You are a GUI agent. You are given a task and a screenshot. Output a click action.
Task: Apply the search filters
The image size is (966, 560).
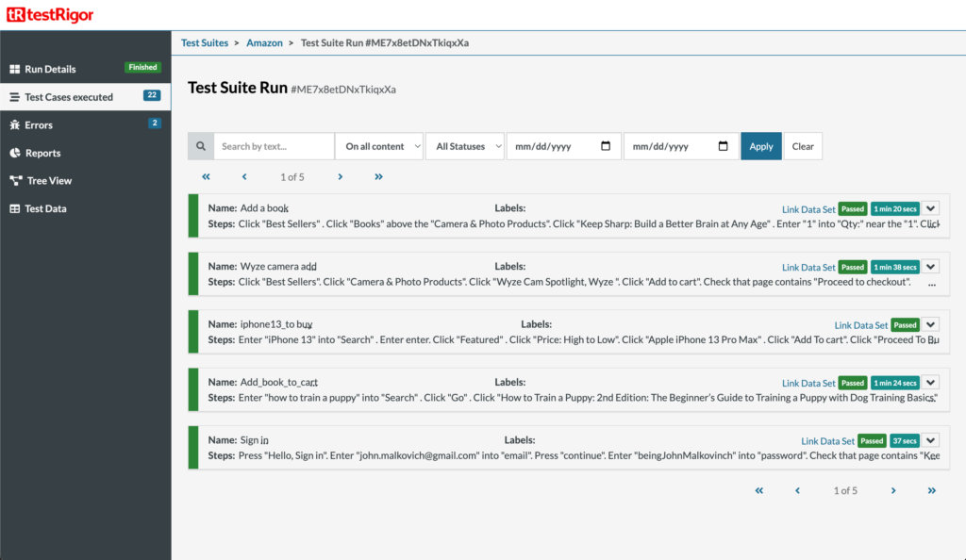click(761, 146)
